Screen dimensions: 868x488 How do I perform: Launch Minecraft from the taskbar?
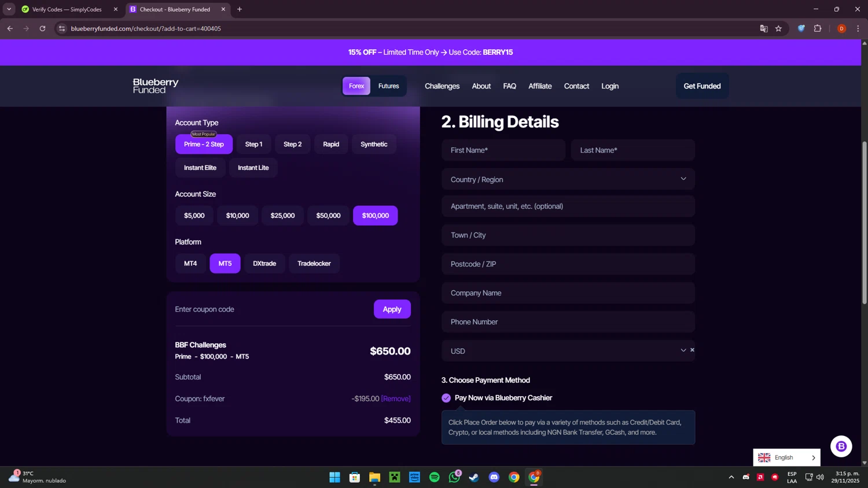click(395, 477)
